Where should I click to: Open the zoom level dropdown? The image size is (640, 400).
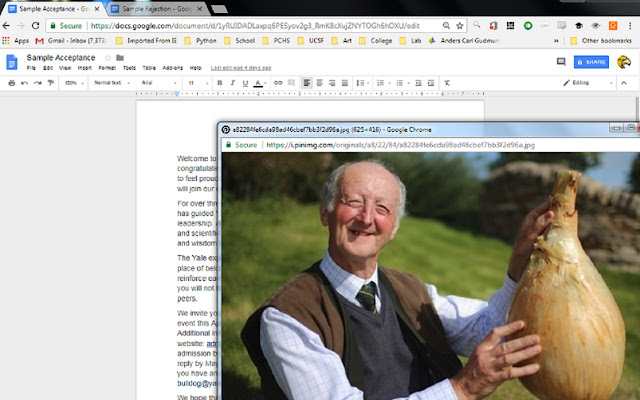[73, 82]
